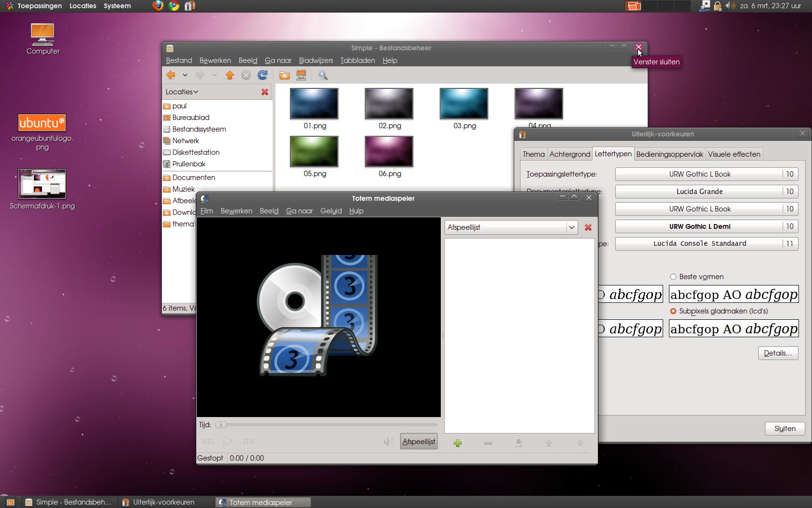This screenshot has width=812, height=508.
Task: Open the Toepassingen panel menu
Action: [x=34, y=6]
